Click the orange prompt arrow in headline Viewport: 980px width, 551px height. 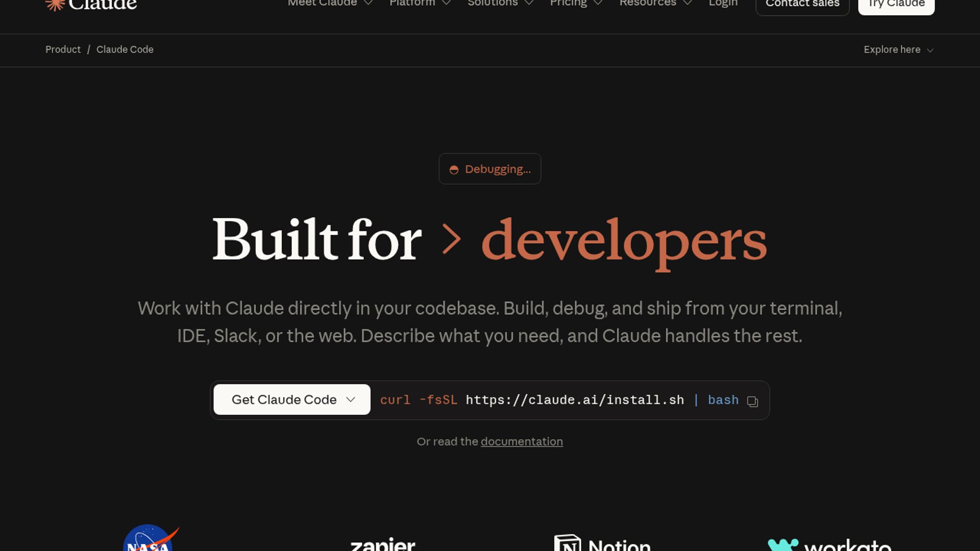coord(452,239)
